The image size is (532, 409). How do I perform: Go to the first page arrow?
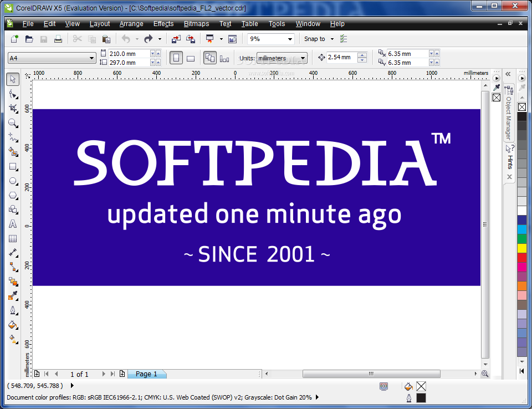point(47,374)
